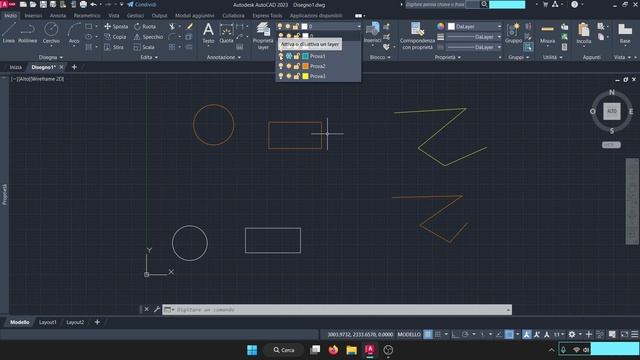Toggle freeze sun icon for layer Prova2
Viewport: 640px width, 360px height.
coord(289,66)
